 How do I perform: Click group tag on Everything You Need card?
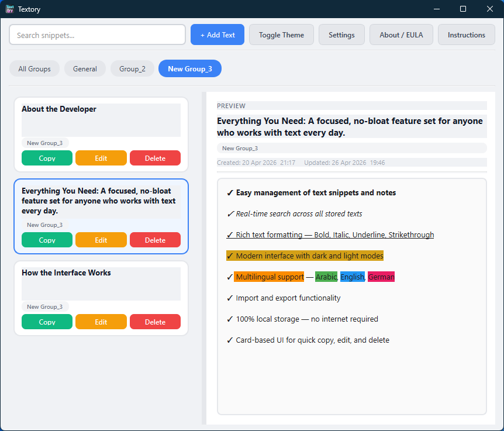point(44,225)
